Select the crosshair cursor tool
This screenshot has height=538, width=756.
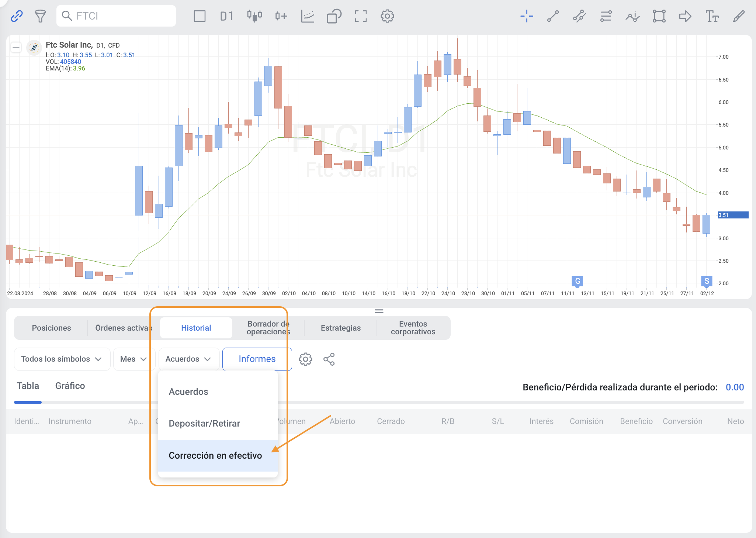[527, 16]
